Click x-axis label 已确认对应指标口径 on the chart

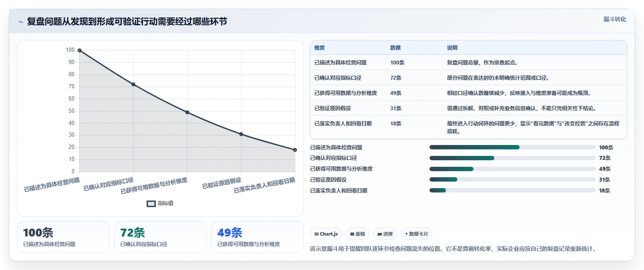pyautogui.click(x=108, y=184)
